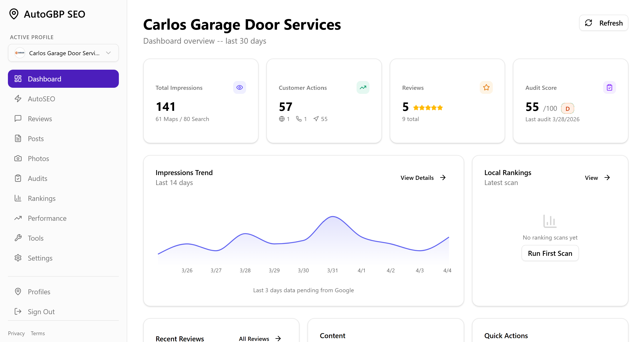Image resolution: width=644 pixels, height=342 pixels.
Task: Click the clipboard icon in Audit Score card
Action: click(x=609, y=87)
